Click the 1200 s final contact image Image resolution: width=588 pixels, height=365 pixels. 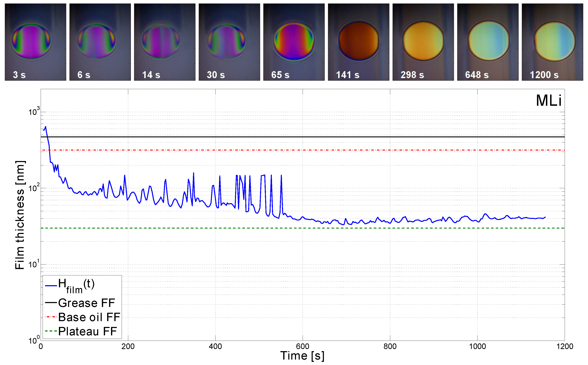552,42
